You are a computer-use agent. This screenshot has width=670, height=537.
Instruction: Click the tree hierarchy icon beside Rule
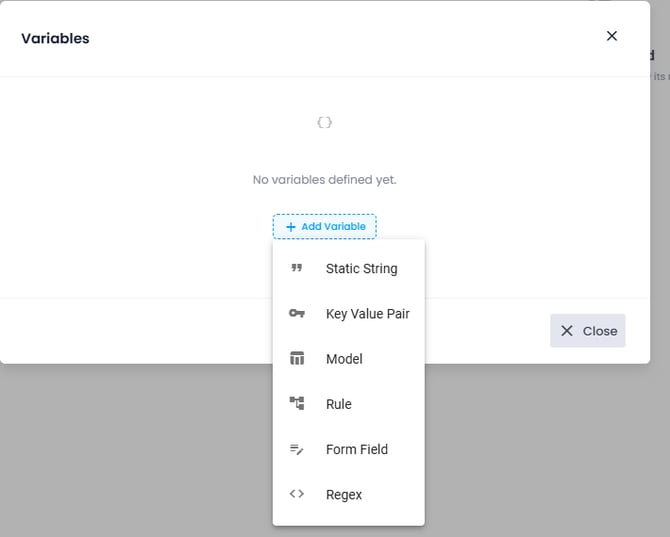point(296,404)
